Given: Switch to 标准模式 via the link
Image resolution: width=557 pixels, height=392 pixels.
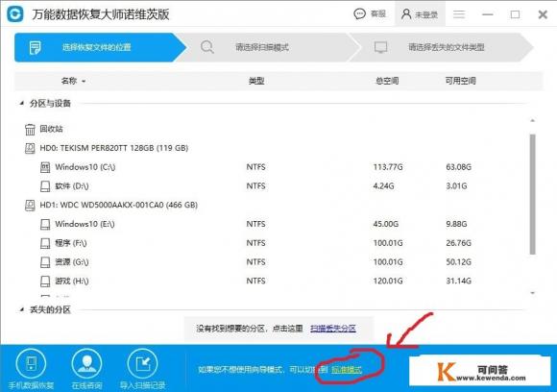Looking at the screenshot, I should click(x=347, y=370).
